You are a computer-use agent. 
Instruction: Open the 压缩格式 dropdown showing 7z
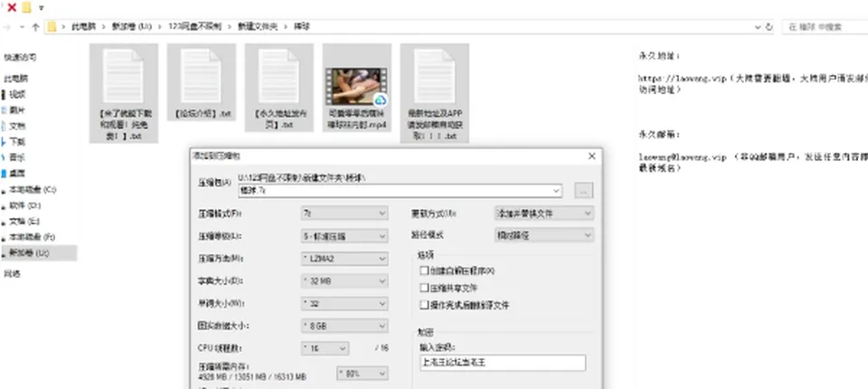tap(344, 213)
